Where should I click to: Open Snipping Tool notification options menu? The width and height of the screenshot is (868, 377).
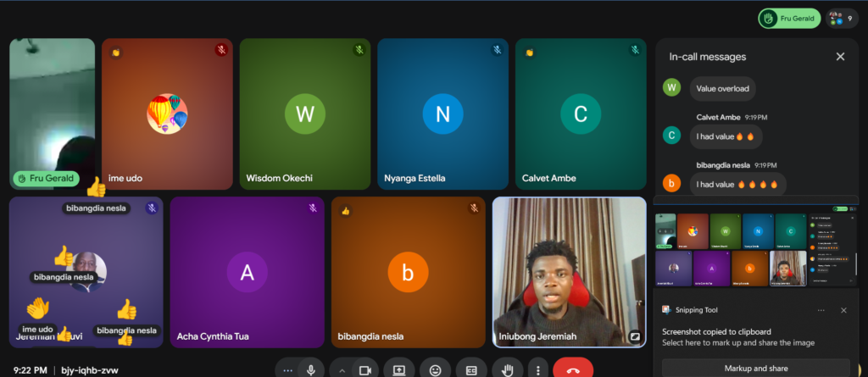click(820, 311)
